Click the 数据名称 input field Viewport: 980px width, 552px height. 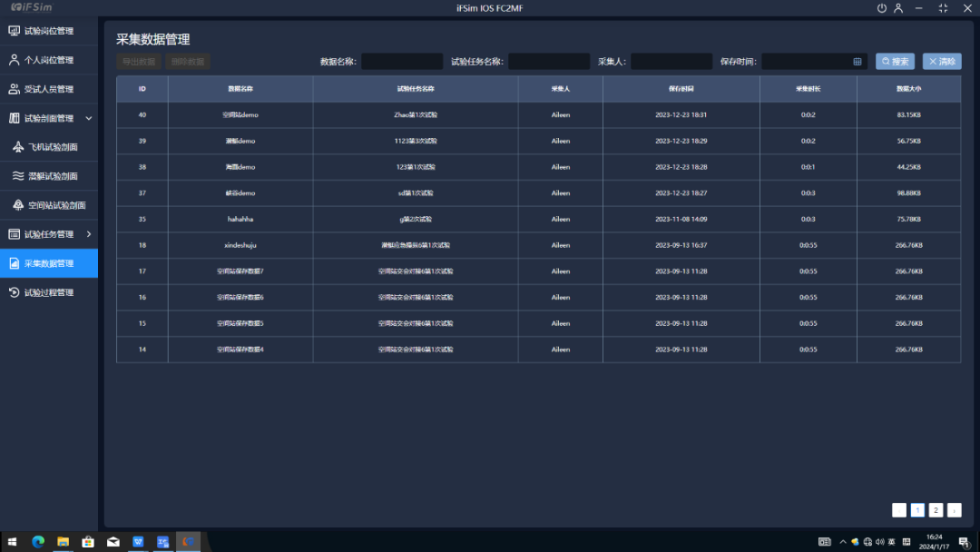pos(402,62)
